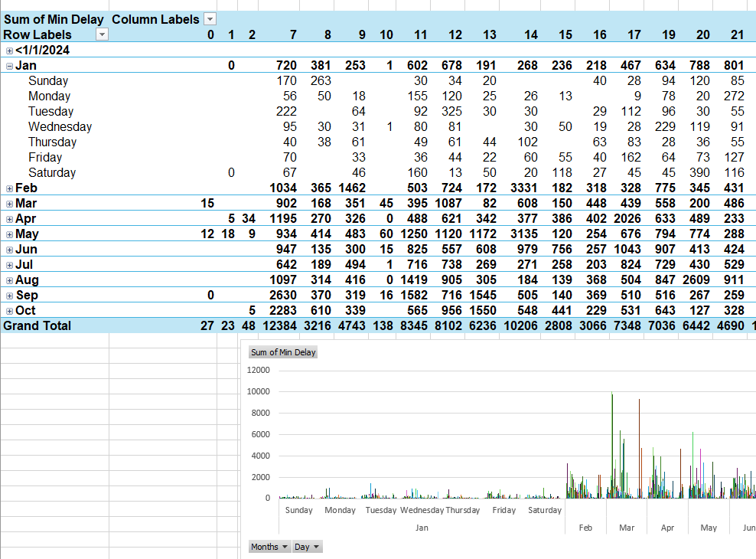The width and height of the screenshot is (756, 559).
Task: Select Jan total cell 720
Action: [x=286, y=65]
